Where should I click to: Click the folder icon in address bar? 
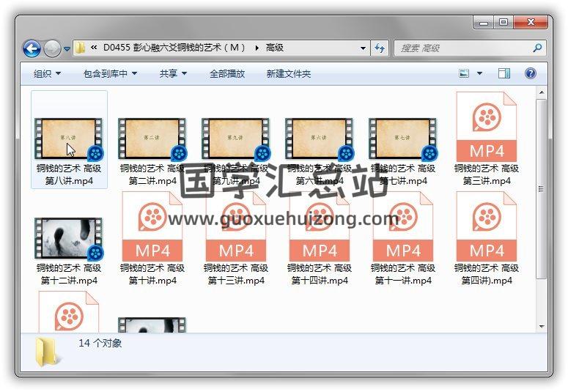(80, 48)
